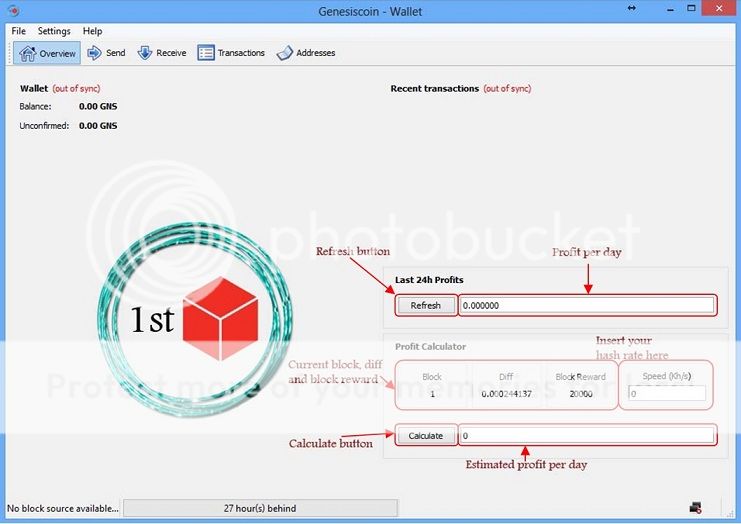Click the Calculate button

425,436
